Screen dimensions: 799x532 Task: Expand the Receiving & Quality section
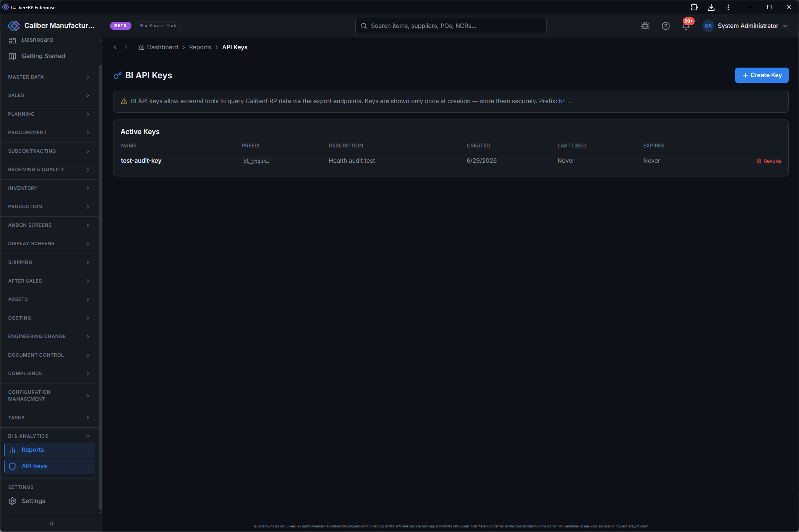click(x=50, y=170)
